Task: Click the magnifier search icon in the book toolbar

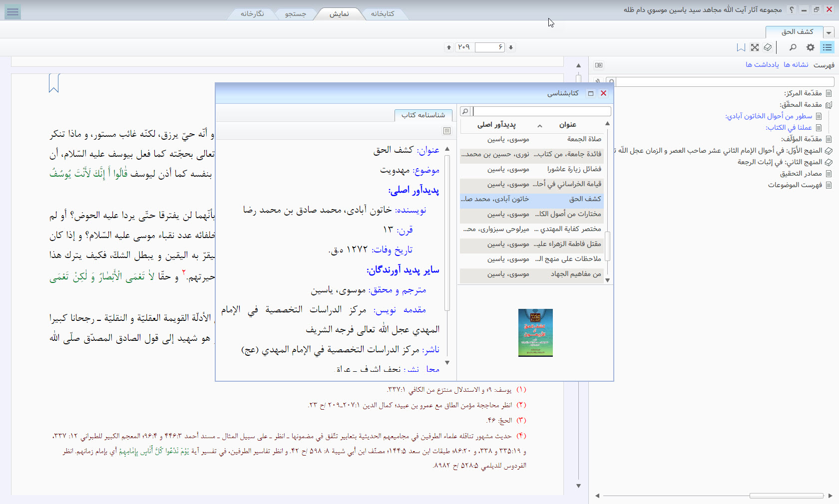Action: tap(793, 47)
